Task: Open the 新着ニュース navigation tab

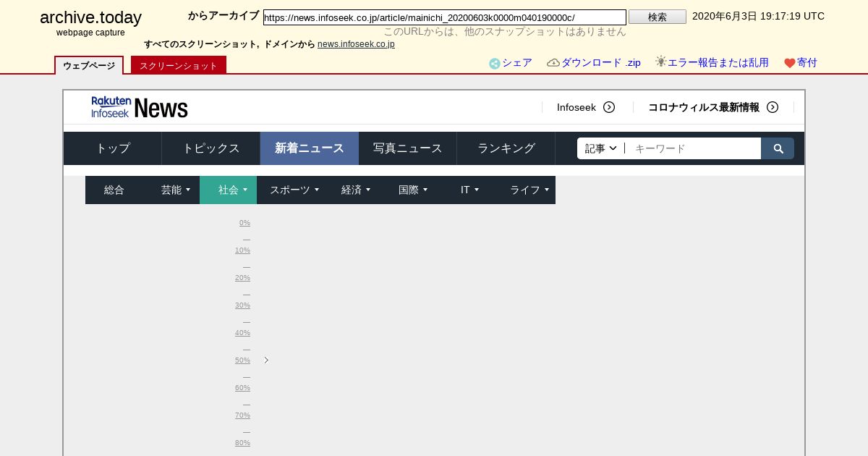Action: (310, 148)
